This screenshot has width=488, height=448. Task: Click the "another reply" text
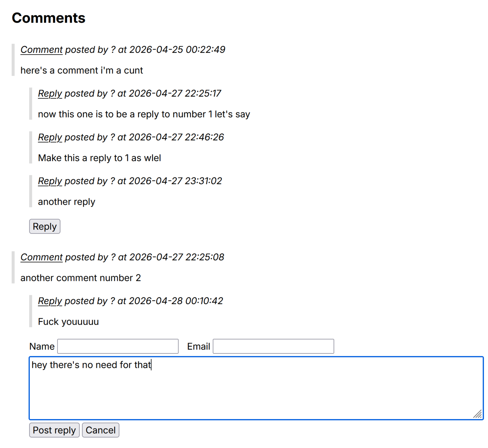coord(67,202)
